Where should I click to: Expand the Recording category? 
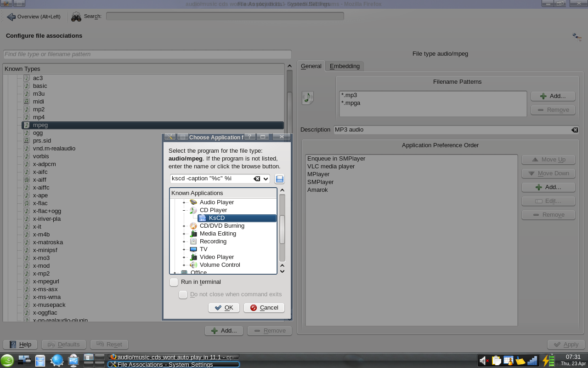coord(184,241)
